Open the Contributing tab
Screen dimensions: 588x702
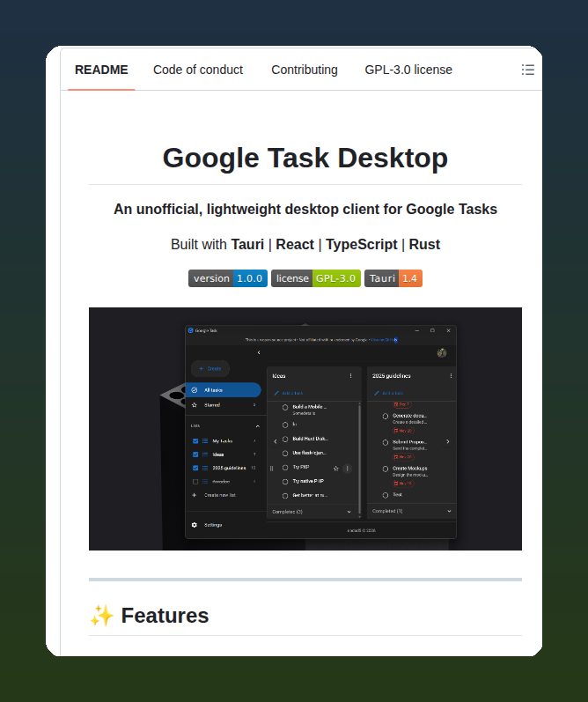(305, 70)
